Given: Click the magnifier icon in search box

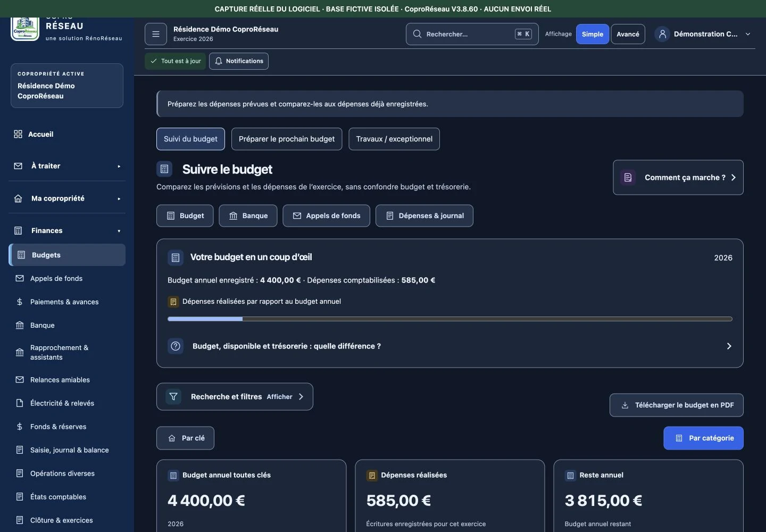Looking at the screenshot, I should click(417, 34).
